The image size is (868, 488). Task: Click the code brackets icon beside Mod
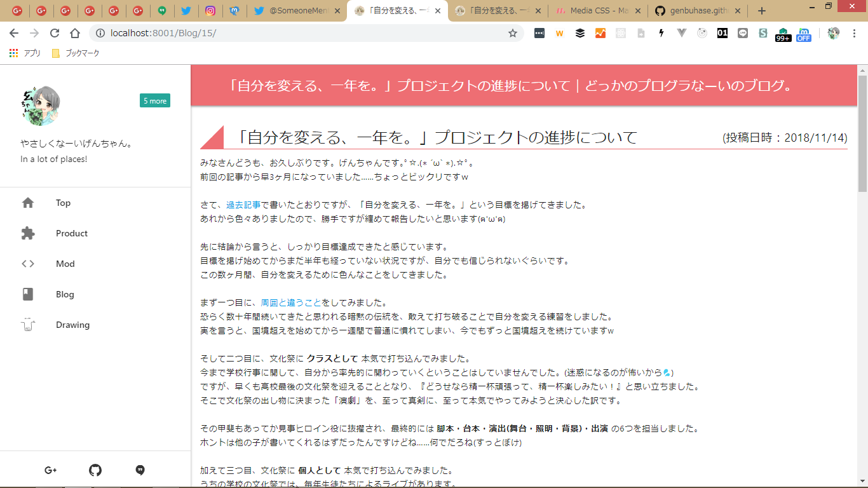tap(28, 264)
